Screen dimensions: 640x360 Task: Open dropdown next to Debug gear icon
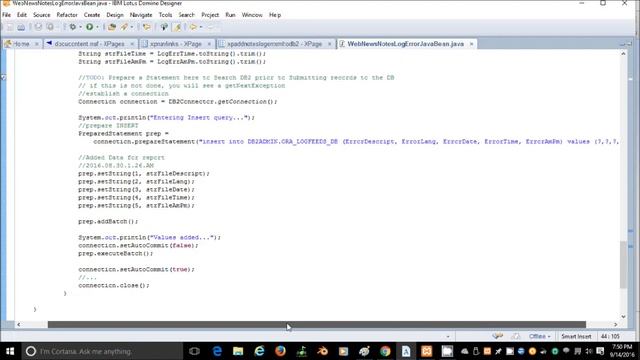pyautogui.click(x=80, y=27)
